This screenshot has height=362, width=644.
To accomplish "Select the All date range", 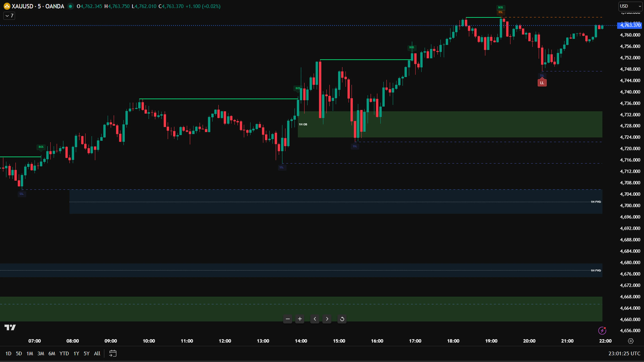I will click(97, 353).
